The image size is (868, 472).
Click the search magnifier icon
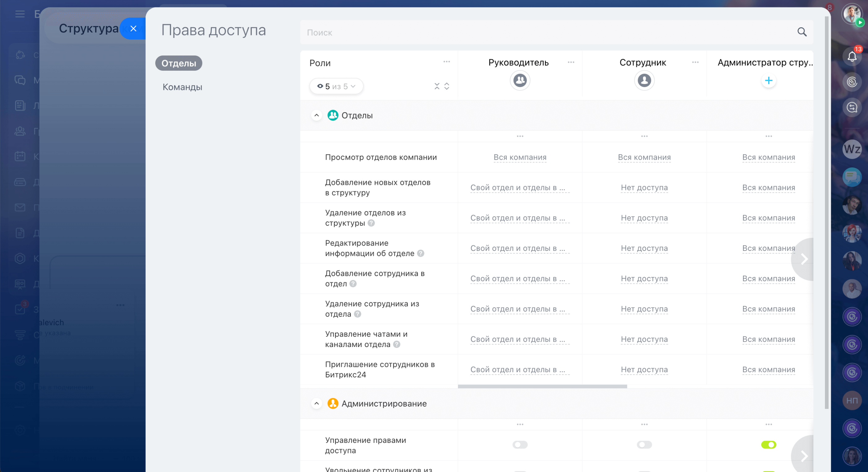802,32
